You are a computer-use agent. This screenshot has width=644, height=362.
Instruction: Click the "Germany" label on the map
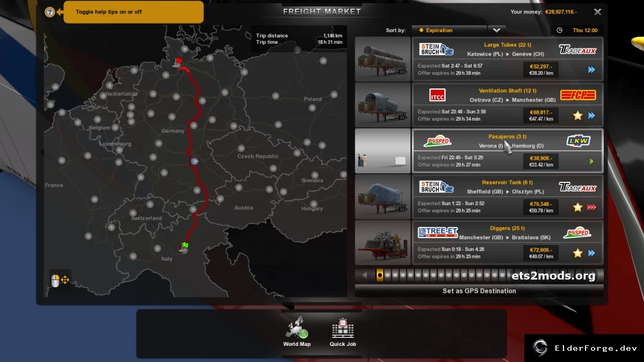(173, 131)
